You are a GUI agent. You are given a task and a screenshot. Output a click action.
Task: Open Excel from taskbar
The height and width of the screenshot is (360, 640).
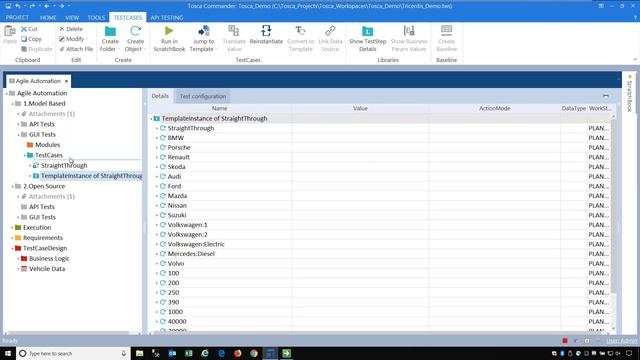coord(189,353)
